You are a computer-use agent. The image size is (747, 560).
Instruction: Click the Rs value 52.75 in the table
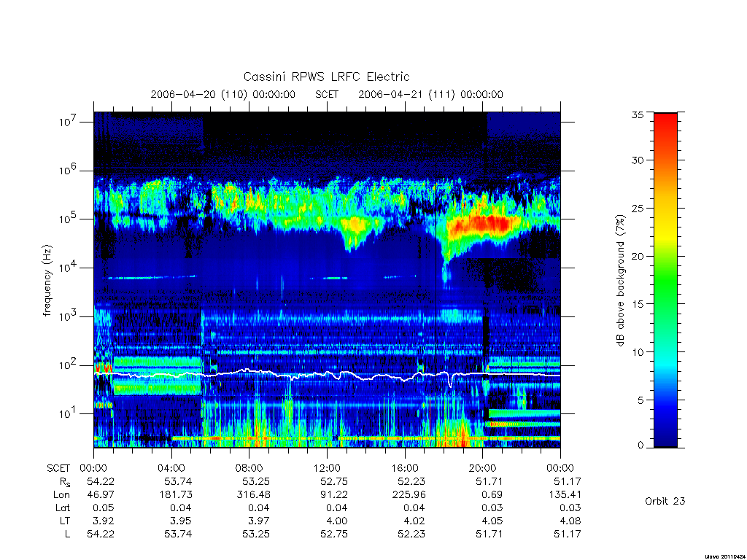[x=334, y=481]
